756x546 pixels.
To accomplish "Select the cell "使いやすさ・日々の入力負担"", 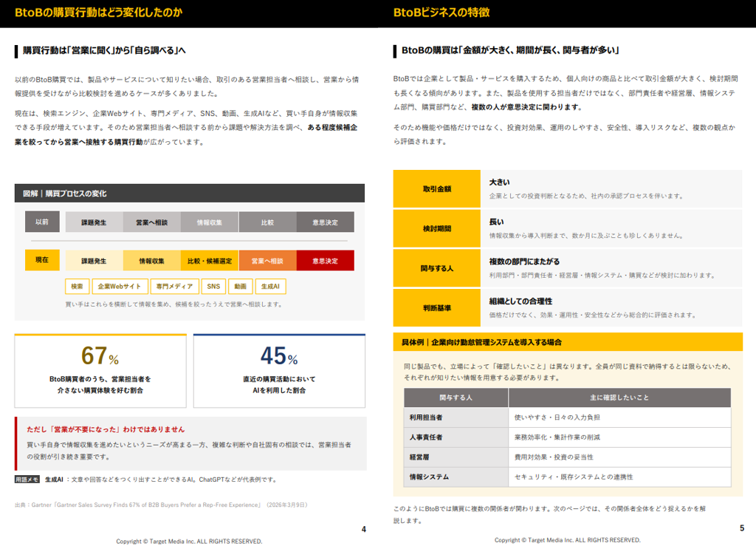I will point(619,417).
